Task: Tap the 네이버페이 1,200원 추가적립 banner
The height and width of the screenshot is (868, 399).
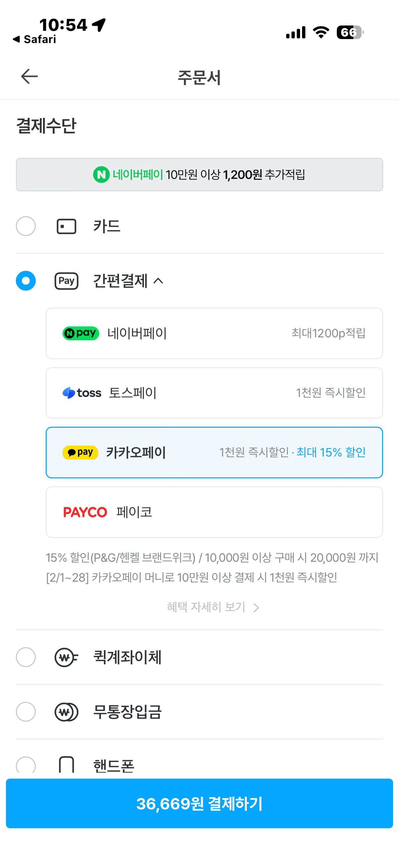Action: click(199, 174)
